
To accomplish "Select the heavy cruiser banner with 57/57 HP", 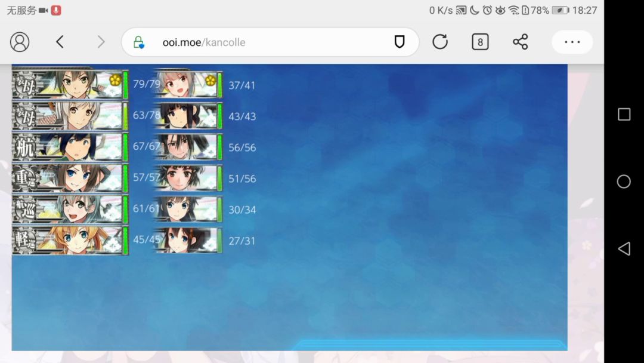I will coord(69,177).
